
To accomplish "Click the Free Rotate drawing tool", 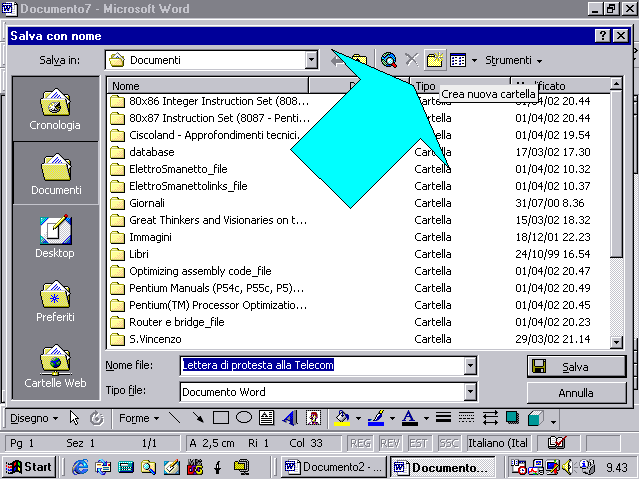I will pos(97,418).
